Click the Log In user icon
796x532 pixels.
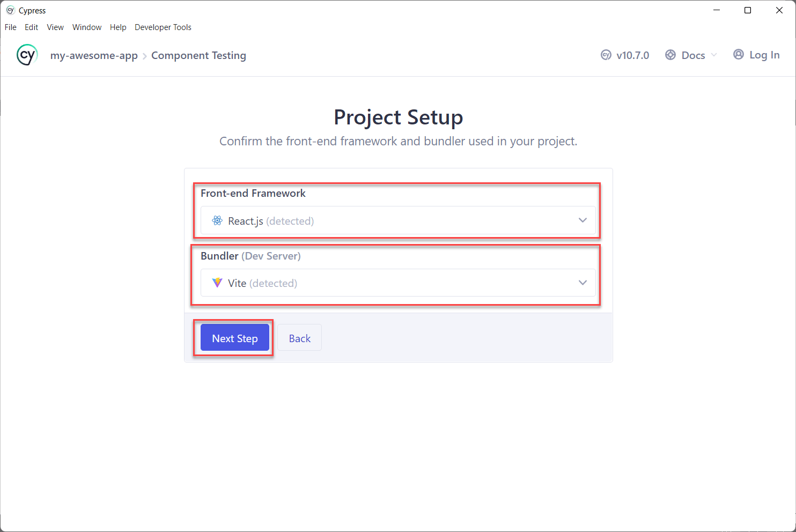coord(739,54)
